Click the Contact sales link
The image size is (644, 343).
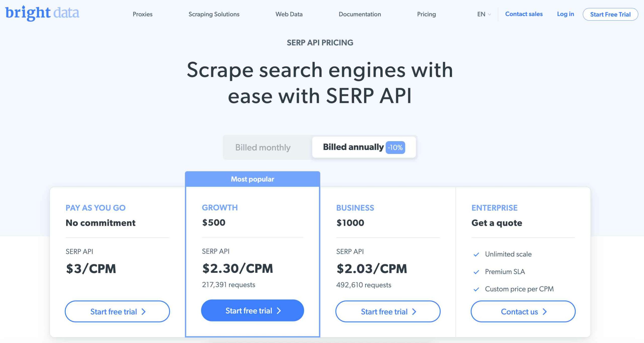524,14
